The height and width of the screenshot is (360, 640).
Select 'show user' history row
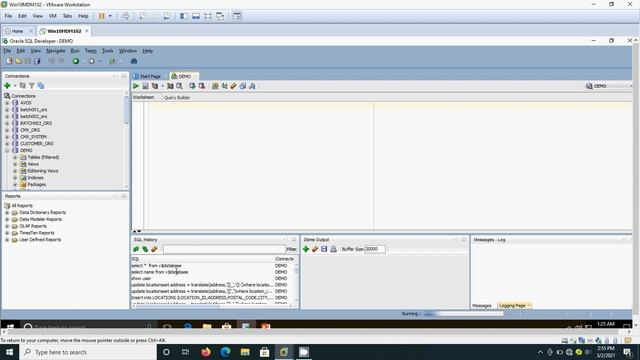click(x=212, y=278)
